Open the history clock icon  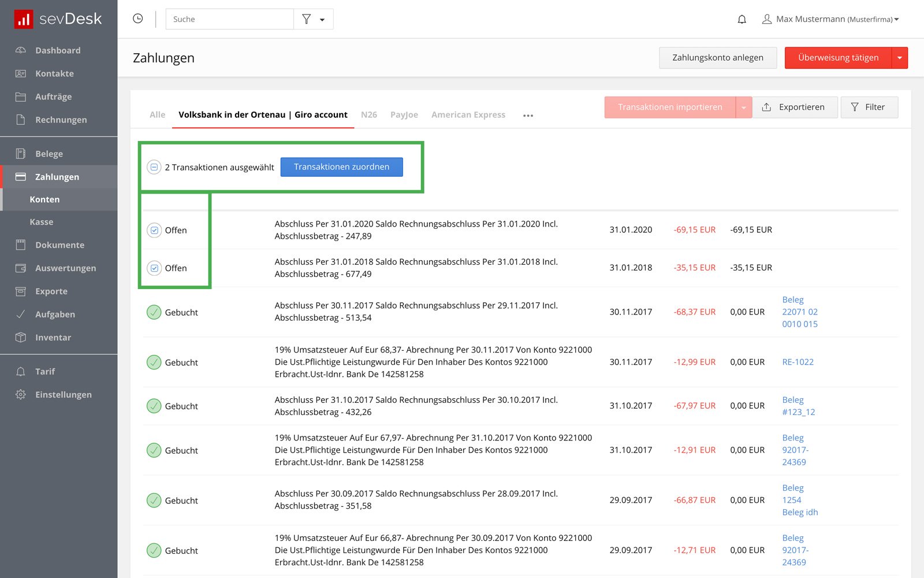click(137, 18)
